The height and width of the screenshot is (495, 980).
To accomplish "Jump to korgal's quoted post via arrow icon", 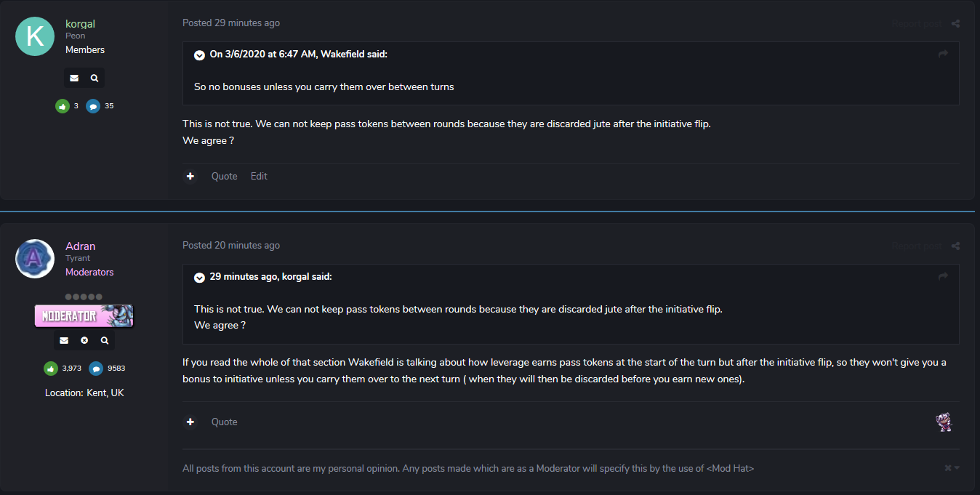I will click(x=943, y=276).
